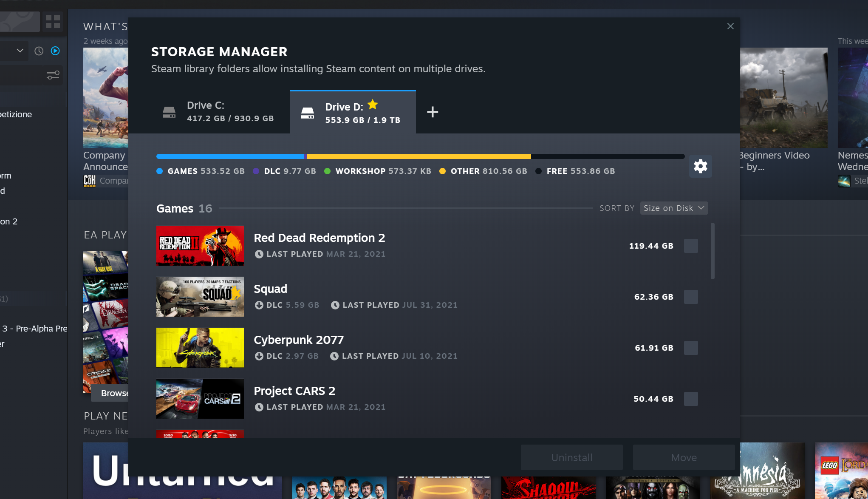Tick the Cyberpunk 2077 checkbox
This screenshot has width=868, height=499.
click(691, 348)
